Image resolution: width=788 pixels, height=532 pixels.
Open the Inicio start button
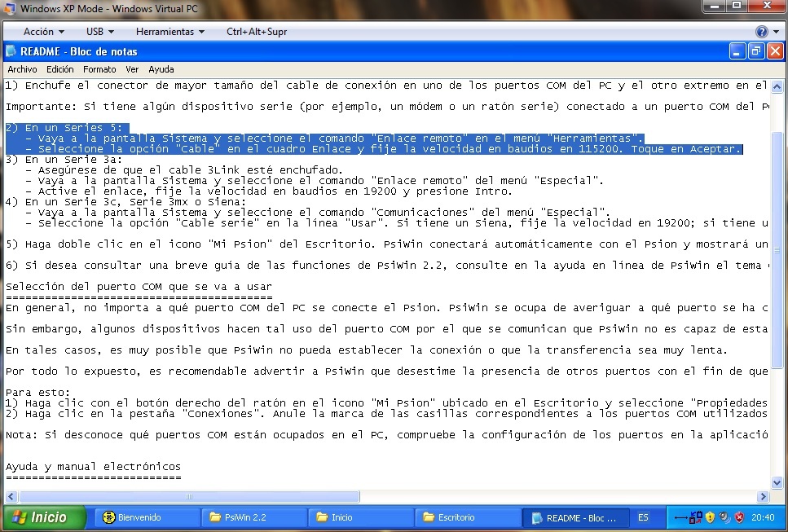[44, 517]
